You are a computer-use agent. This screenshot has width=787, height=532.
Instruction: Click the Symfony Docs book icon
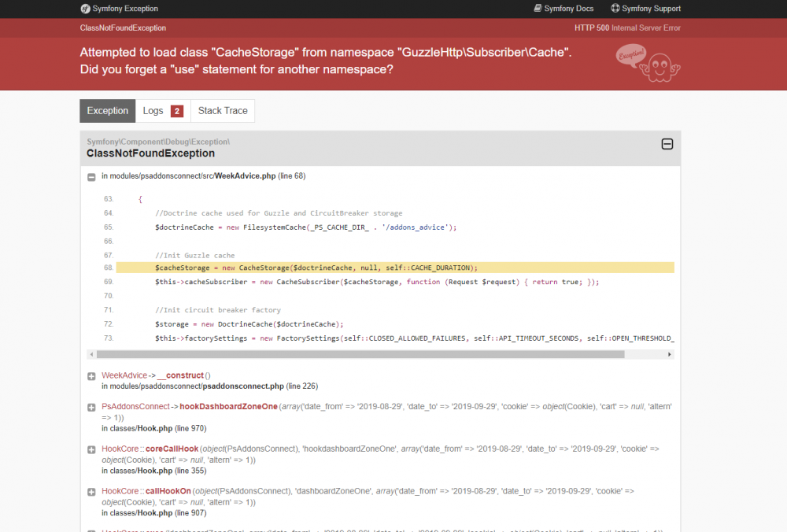point(538,8)
